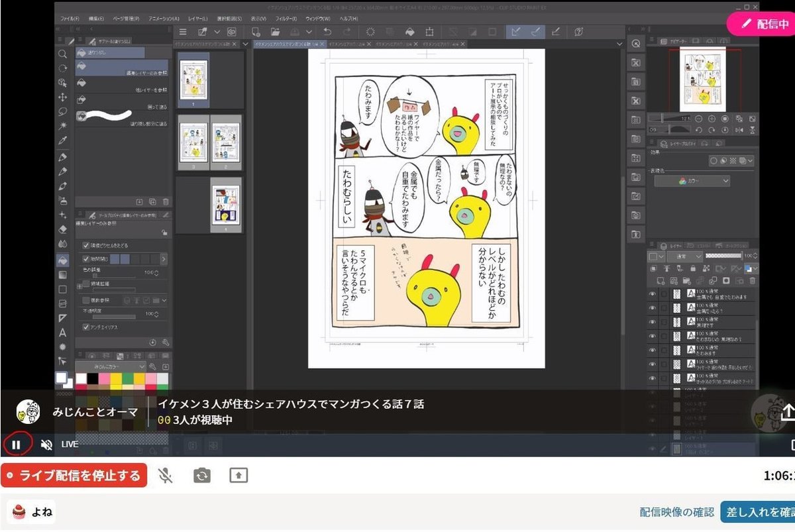
Task: Enable the 隣接ピクセルをたどる checkbox
Action: [x=86, y=246]
